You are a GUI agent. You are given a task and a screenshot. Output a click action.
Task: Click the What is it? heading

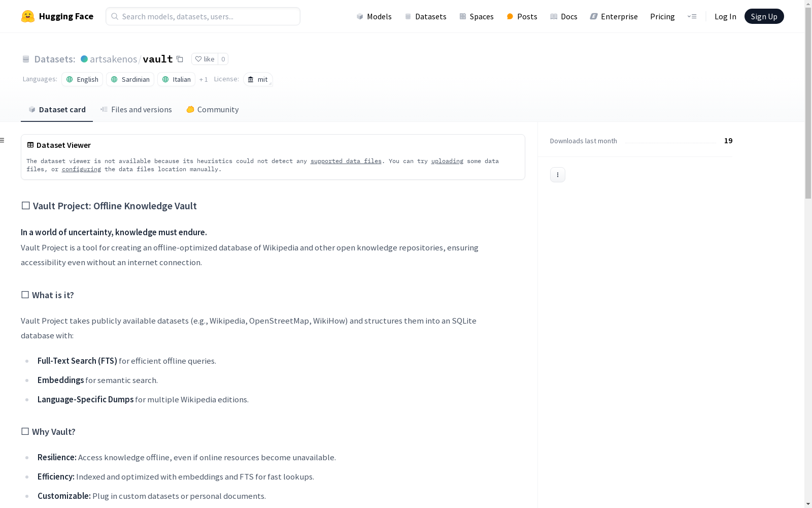point(47,295)
